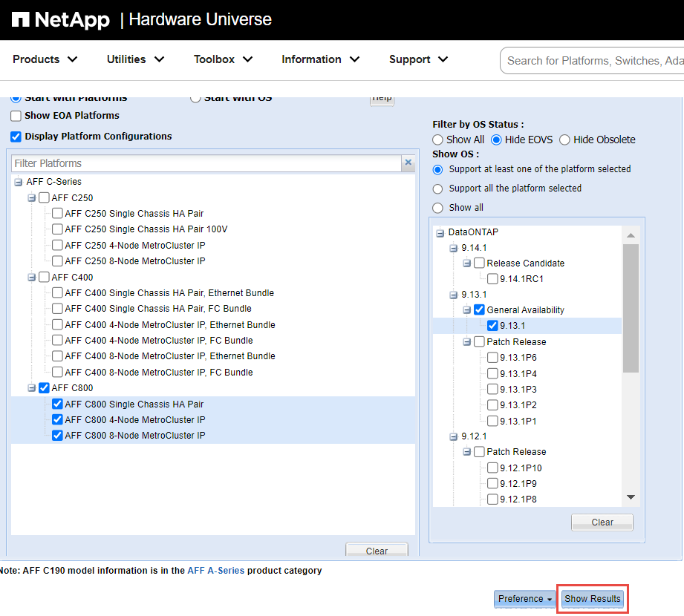
Task: Collapse the 9.13.1 General Availability node
Action: point(466,310)
